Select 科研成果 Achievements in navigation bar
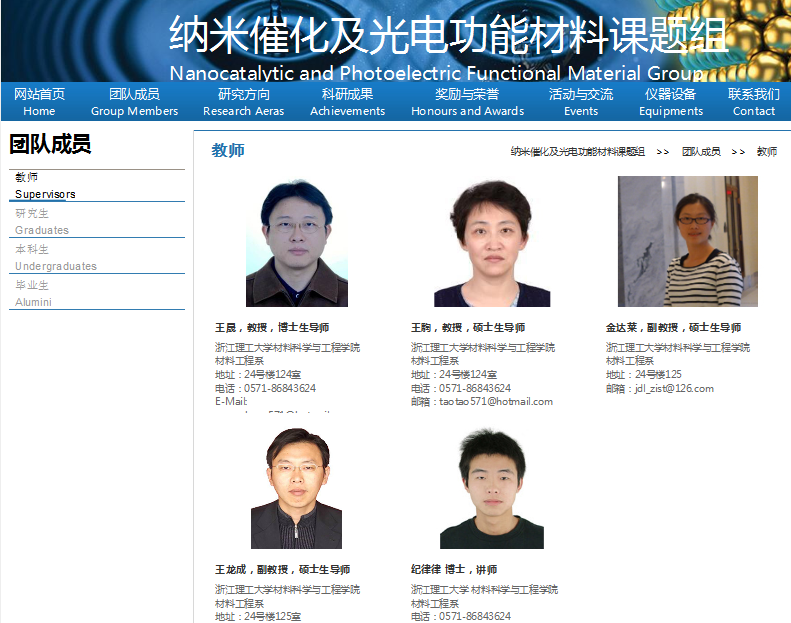 (x=347, y=102)
